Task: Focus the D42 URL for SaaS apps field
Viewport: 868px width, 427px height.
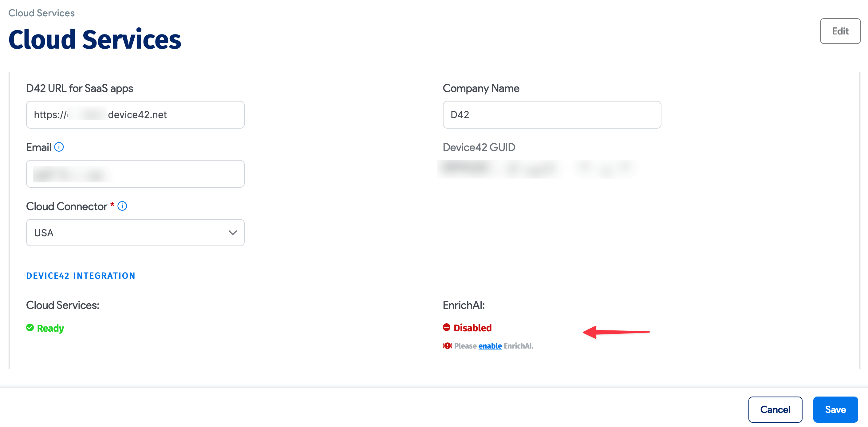Action: 135,115
